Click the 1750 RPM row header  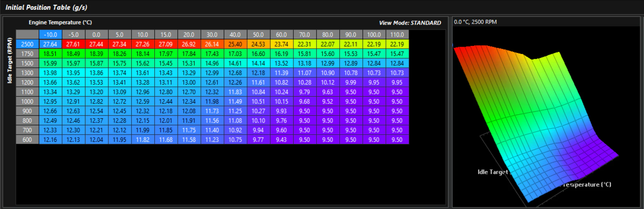pos(27,54)
